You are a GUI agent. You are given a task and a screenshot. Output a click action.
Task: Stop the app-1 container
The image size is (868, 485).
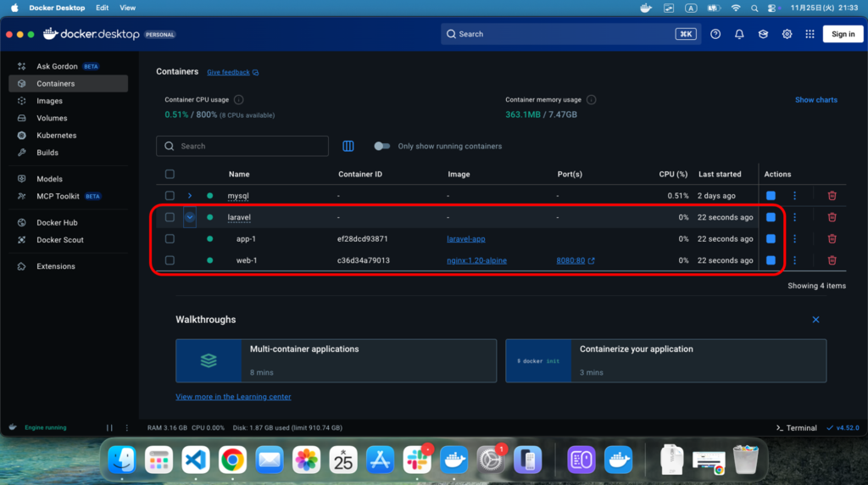[x=771, y=239]
